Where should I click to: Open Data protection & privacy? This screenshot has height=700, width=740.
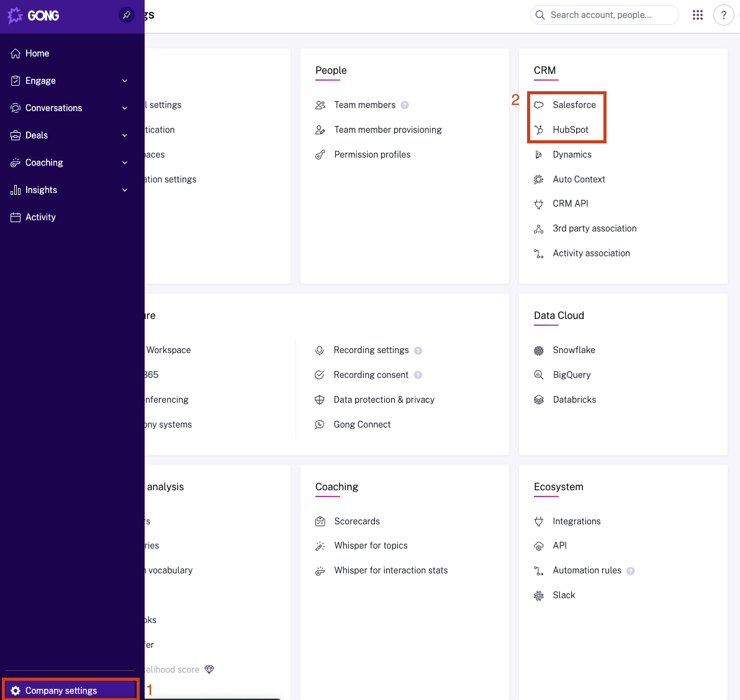[x=384, y=400]
